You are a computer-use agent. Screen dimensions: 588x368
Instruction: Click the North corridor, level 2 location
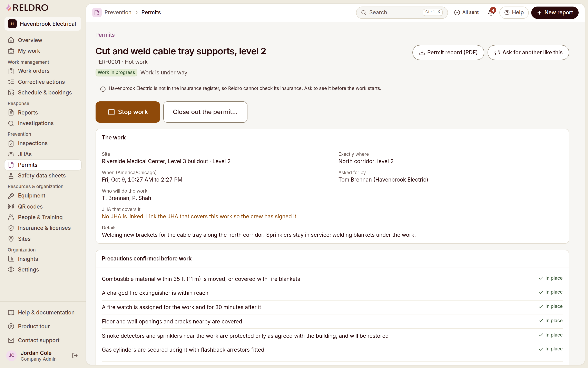coord(366,161)
